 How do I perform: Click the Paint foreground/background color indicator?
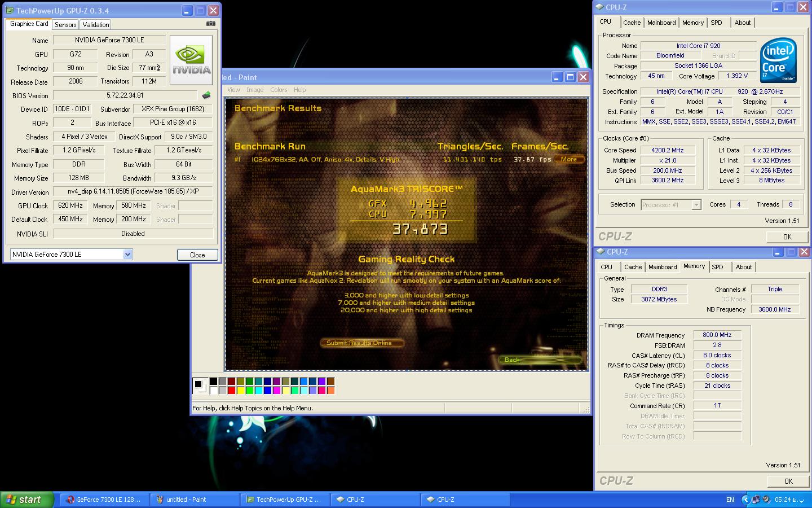point(200,386)
